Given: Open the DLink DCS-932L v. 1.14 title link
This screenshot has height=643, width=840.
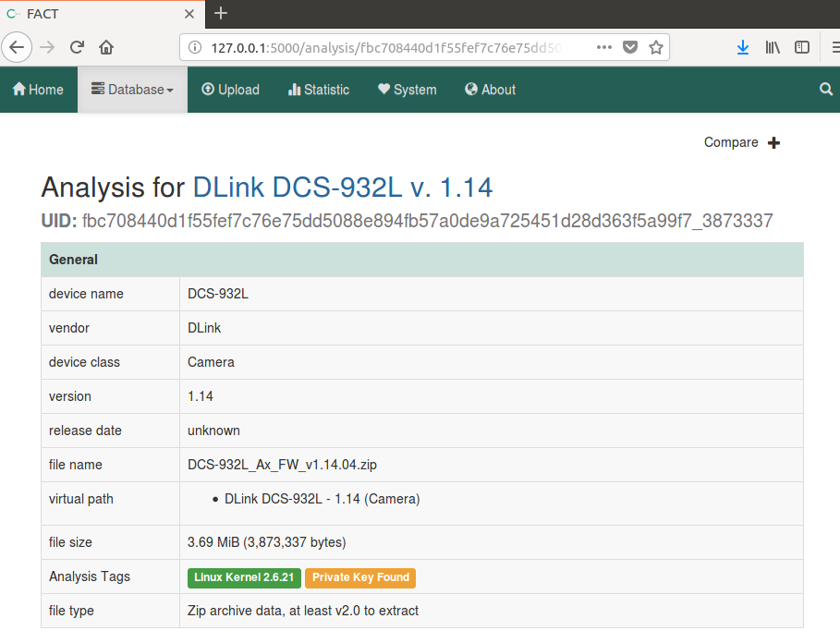Looking at the screenshot, I should (x=342, y=188).
